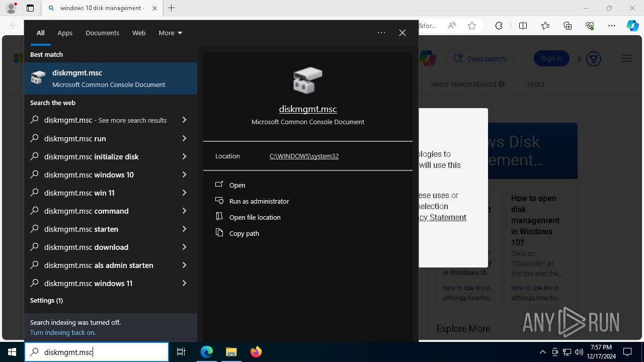Open Browser essentials heart icon

click(590, 26)
